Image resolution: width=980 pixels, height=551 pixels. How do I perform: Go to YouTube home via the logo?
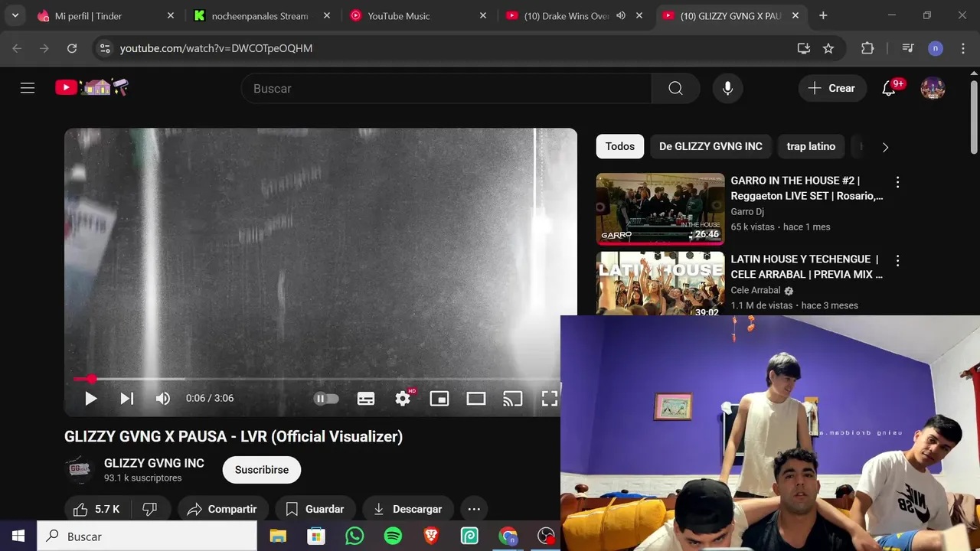click(92, 87)
